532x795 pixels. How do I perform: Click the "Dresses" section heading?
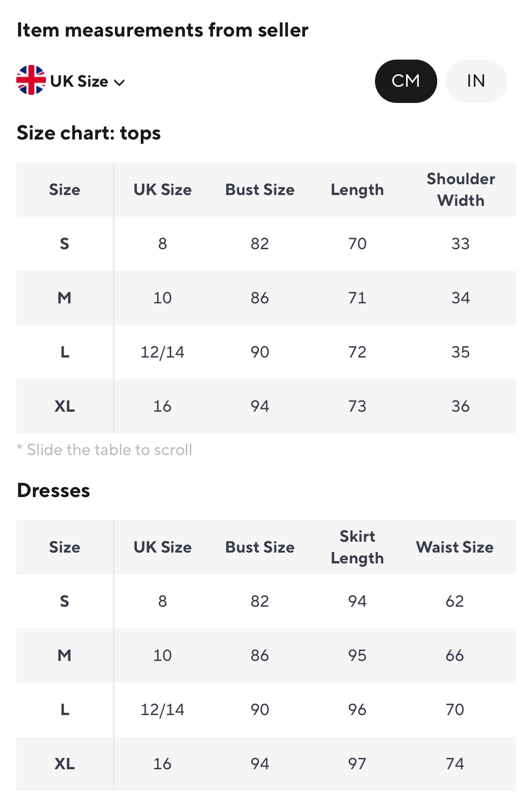(53, 491)
